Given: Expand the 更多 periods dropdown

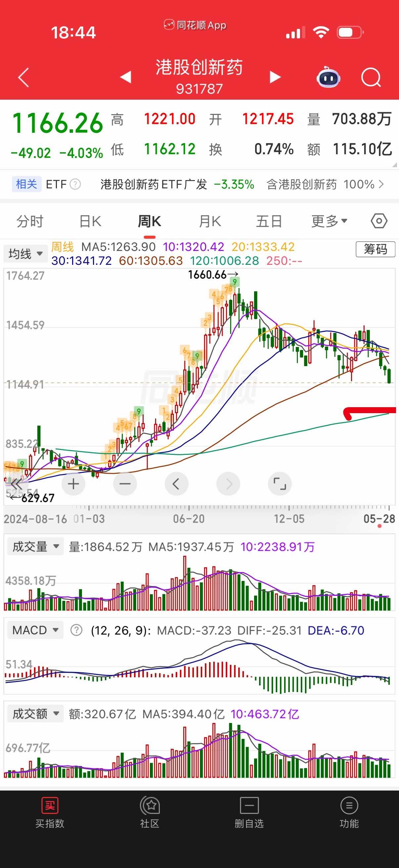Looking at the screenshot, I should (329, 221).
